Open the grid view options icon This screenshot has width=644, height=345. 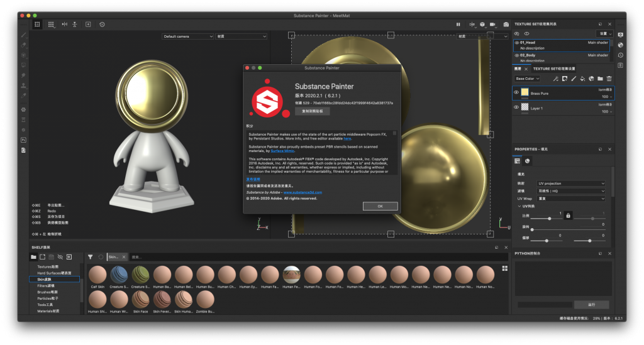pyautogui.click(x=51, y=25)
